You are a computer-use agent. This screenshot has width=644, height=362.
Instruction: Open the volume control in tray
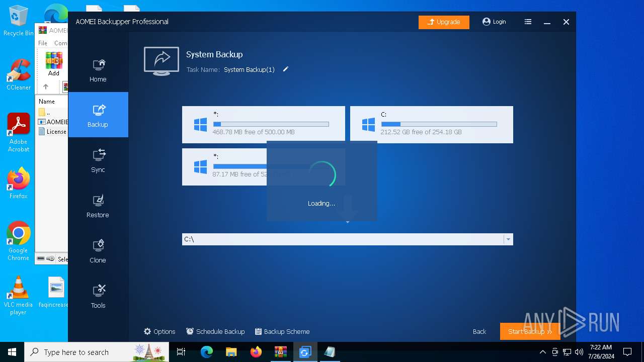(x=579, y=352)
